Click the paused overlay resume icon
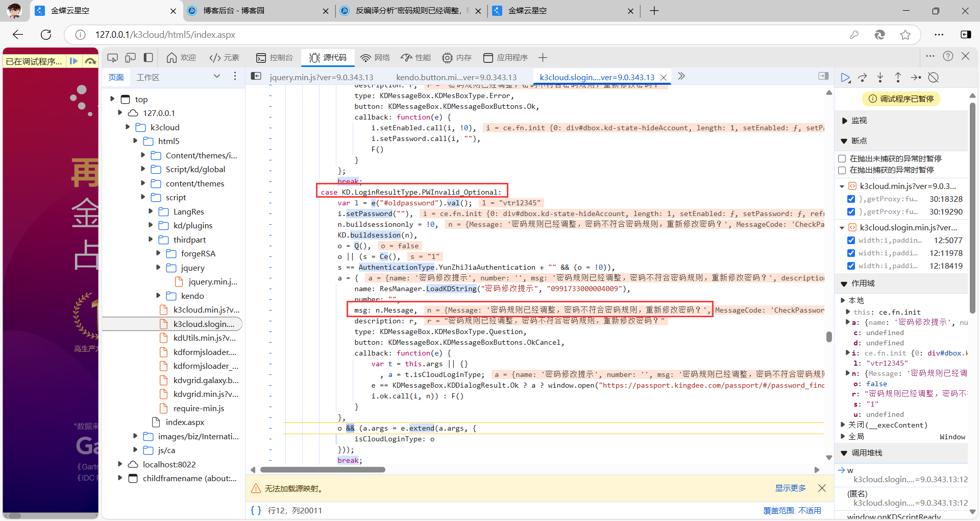 [x=74, y=61]
